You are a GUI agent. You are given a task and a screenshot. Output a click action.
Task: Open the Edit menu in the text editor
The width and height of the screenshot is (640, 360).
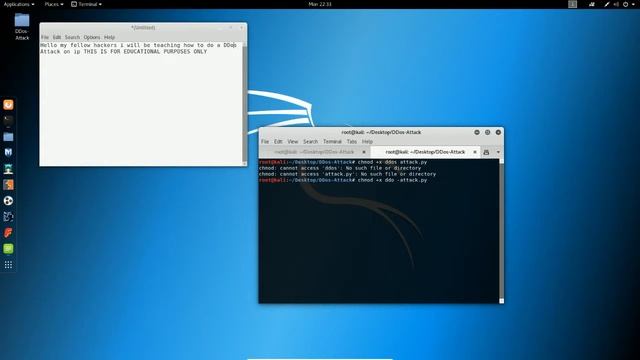click(x=56, y=37)
